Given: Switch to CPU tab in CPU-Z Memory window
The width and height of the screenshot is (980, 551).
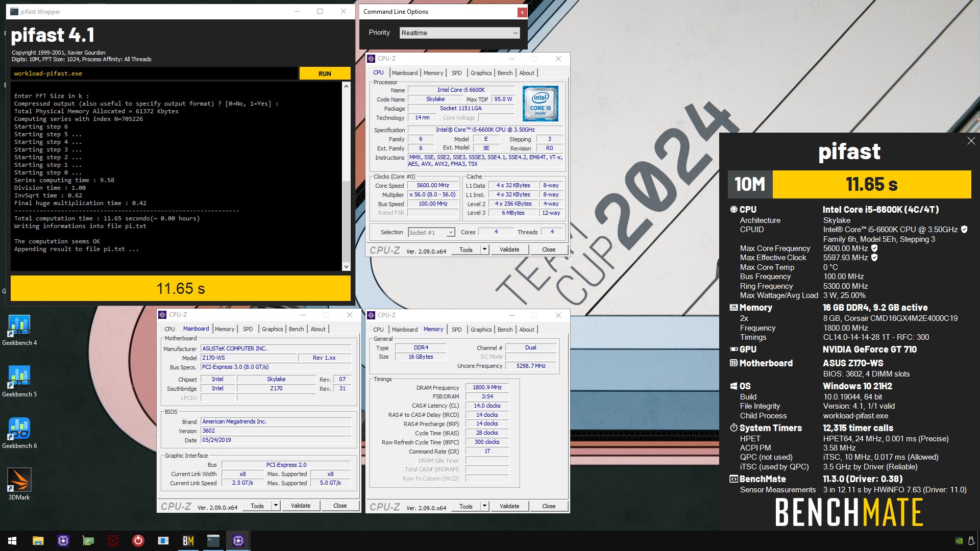Looking at the screenshot, I should [x=378, y=330].
